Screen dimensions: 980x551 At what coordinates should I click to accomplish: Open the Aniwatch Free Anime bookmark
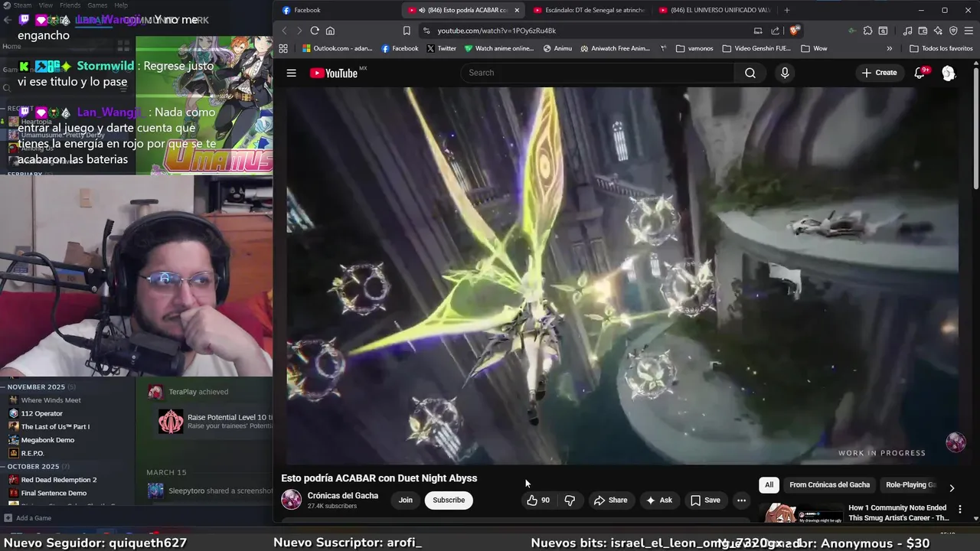615,48
